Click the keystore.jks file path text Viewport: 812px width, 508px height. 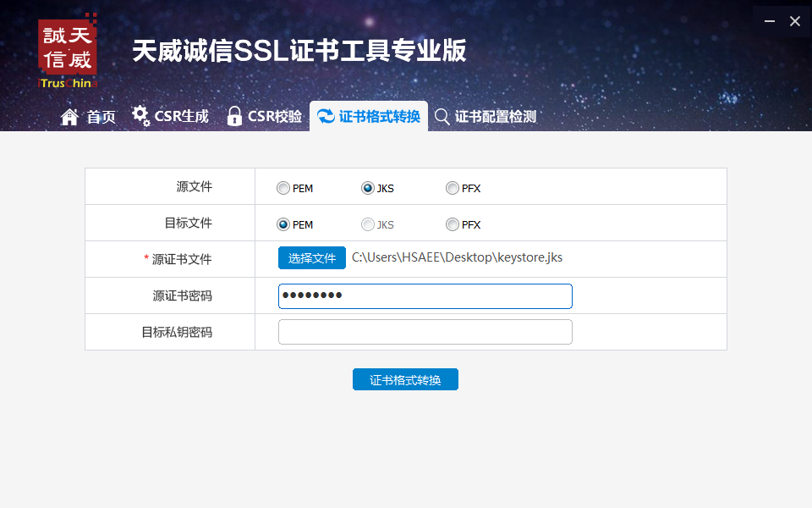pos(458,257)
